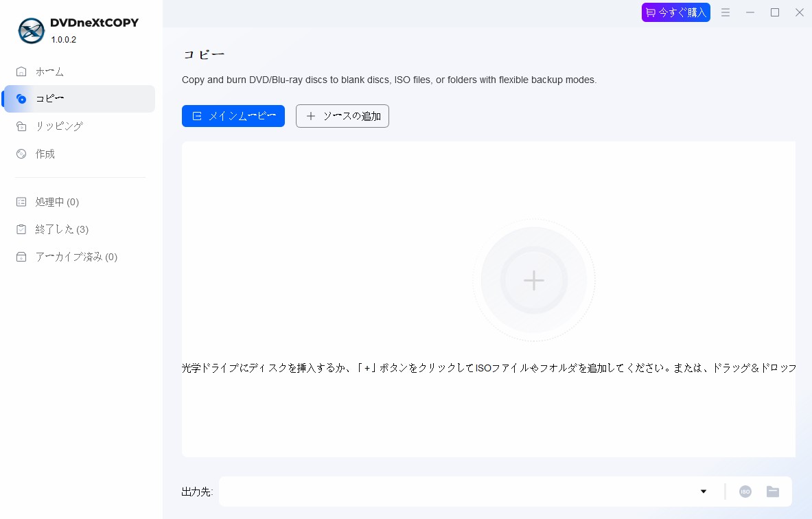
Task: Select the コピー sidebar item
Action: tap(79, 99)
